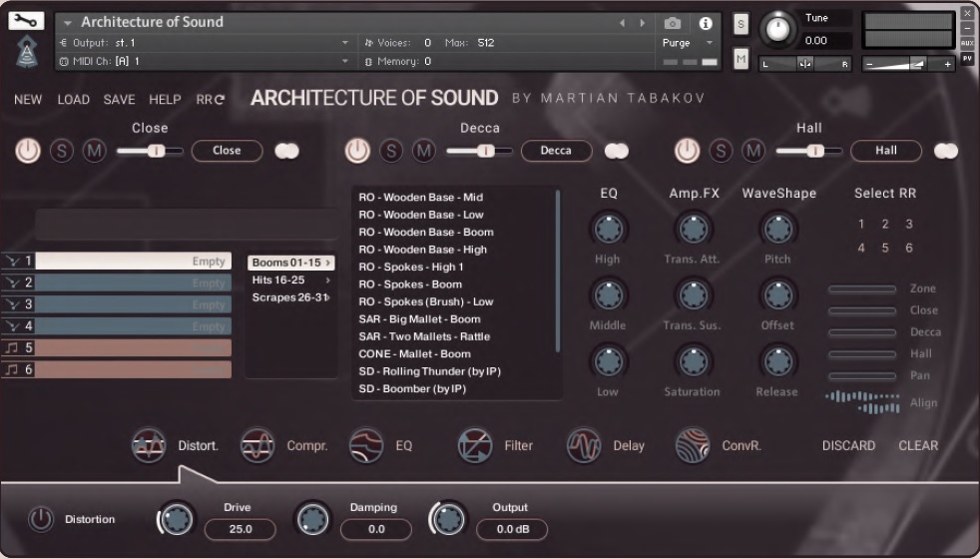Click the wrench edit icon
The image size is (980, 559).
26,21
